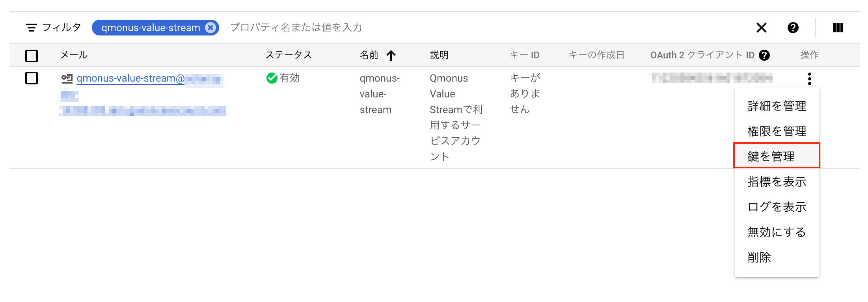Select the qmonus-value-stream row checkbox

32,78
